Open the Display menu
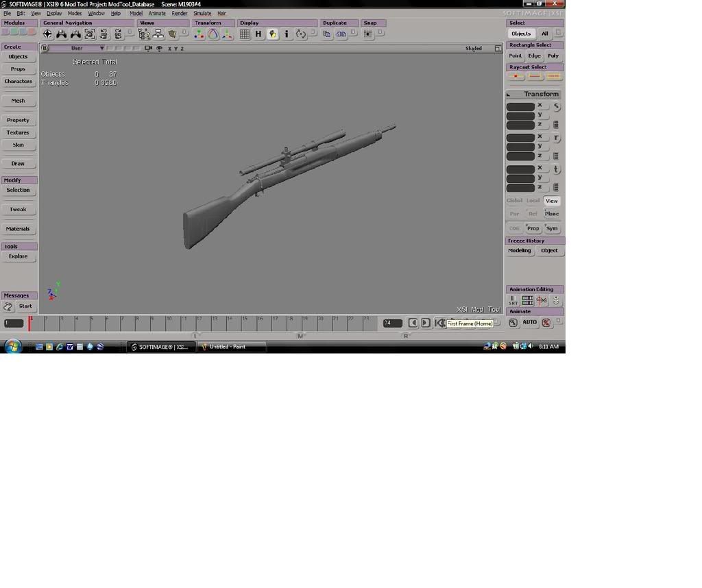The height and width of the screenshot is (588, 702). click(x=54, y=14)
